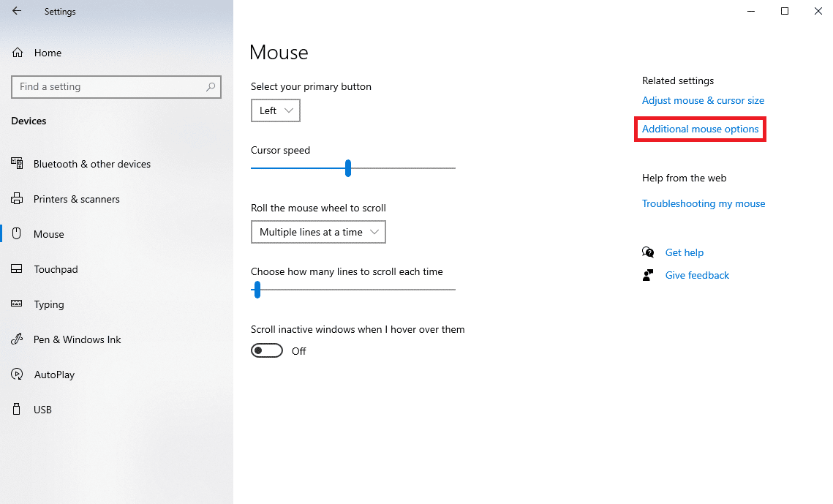Click the Devices category heading
Image resolution: width=833 pixels, height=504 pixels.
click(29, 121)
